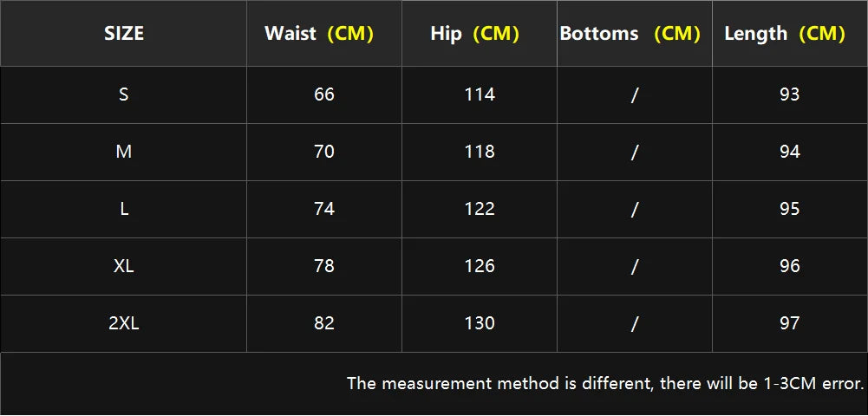Select the L size row label
Screen dimensions: 868x416
click(x=124, y=209)
